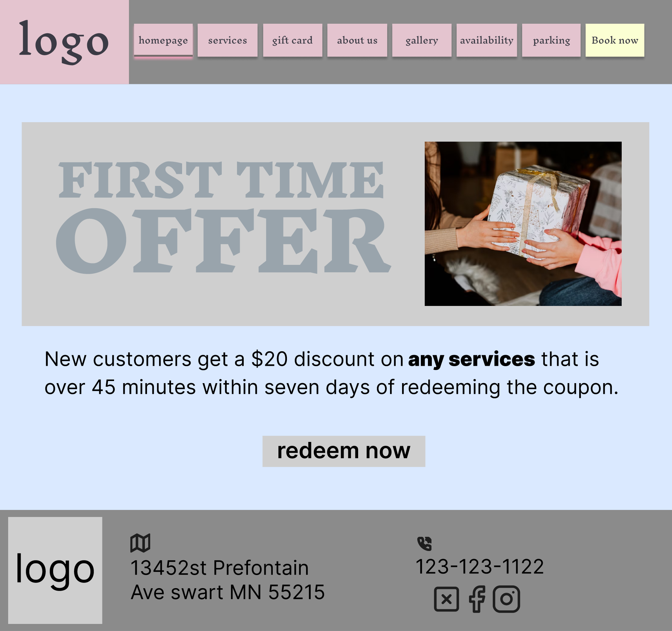The height and width of the screenshot is (631, 672).
Task: Open the Facebook icon in footer
Action: tap(477, 599)
